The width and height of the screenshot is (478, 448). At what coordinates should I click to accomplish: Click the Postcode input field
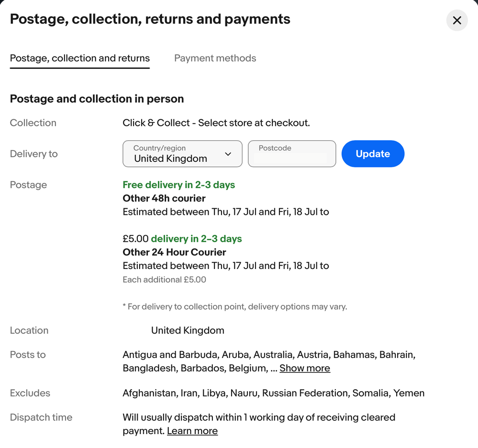tap(292, 154)
